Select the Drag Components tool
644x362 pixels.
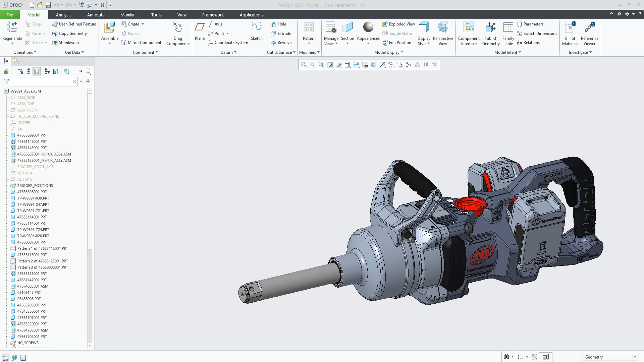click(178, 34)
